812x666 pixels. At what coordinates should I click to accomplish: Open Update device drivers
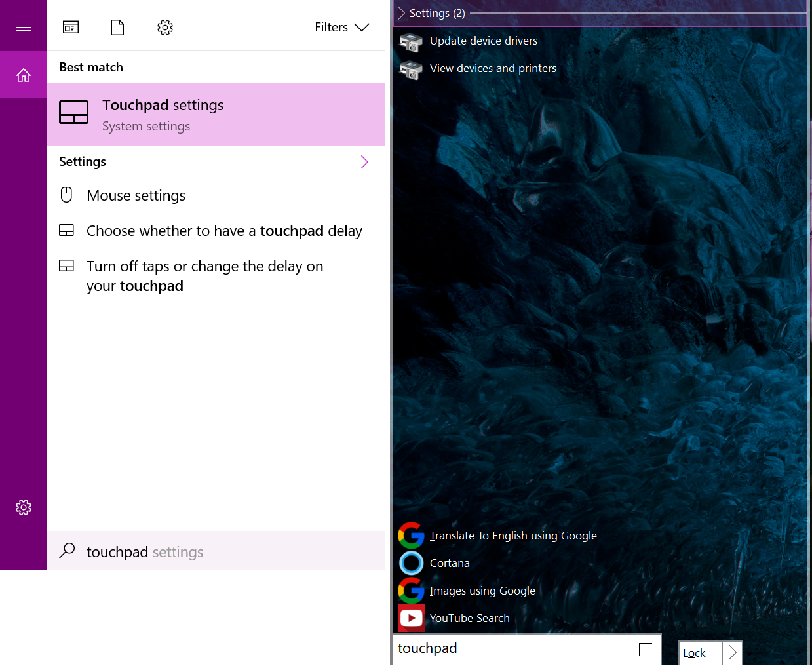coord(483,41)
